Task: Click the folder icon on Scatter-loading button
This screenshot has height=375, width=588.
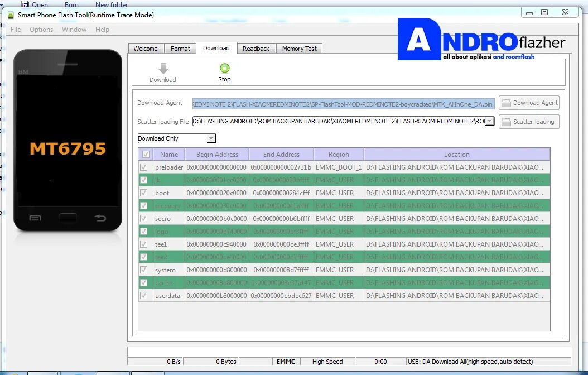Action: coord(506,122)
